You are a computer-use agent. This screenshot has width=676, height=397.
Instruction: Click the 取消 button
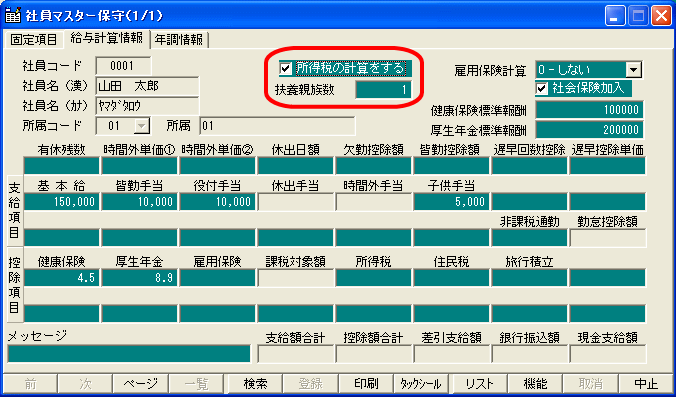point(591,383)
